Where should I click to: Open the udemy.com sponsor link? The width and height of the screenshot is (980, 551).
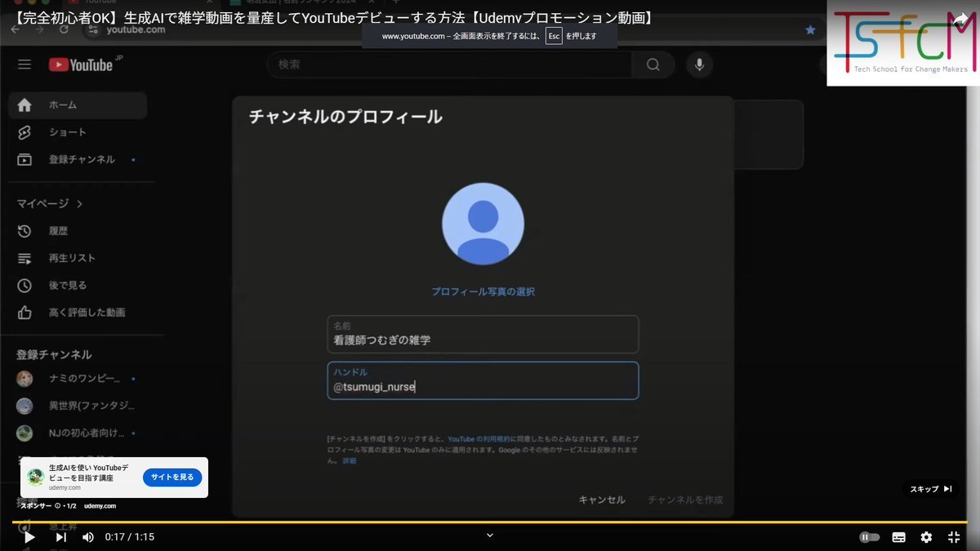100,506
